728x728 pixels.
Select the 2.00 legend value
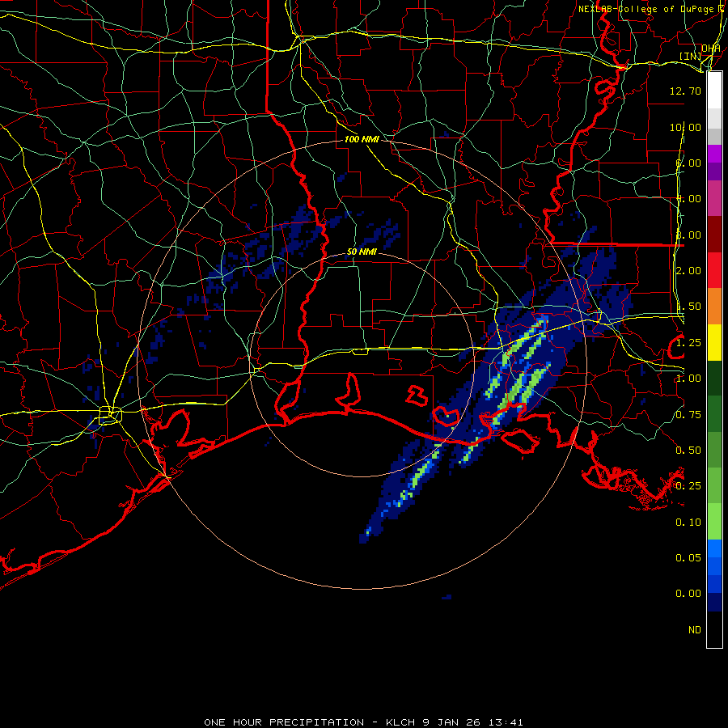click(688, 271)
